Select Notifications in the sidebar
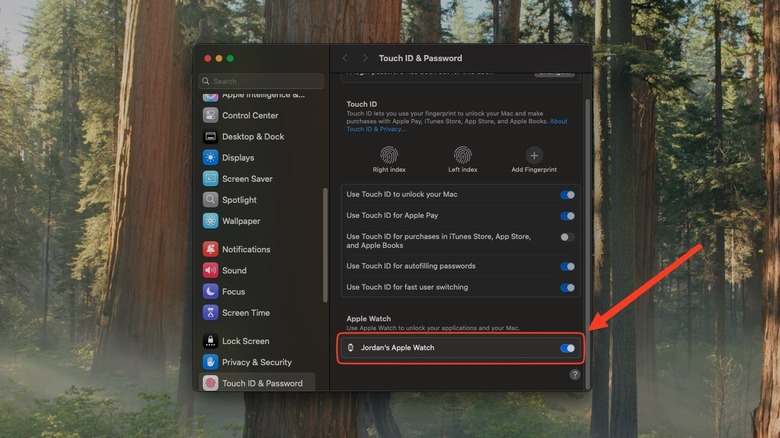Image resolution: width=780 pixels, height=438 pixels. (x=246, y=249)
